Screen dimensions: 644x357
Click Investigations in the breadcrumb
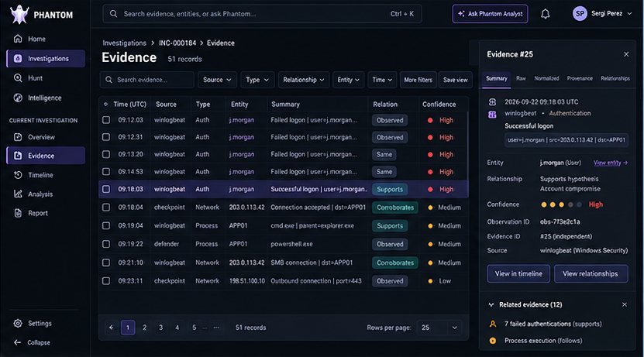(124, 43)
